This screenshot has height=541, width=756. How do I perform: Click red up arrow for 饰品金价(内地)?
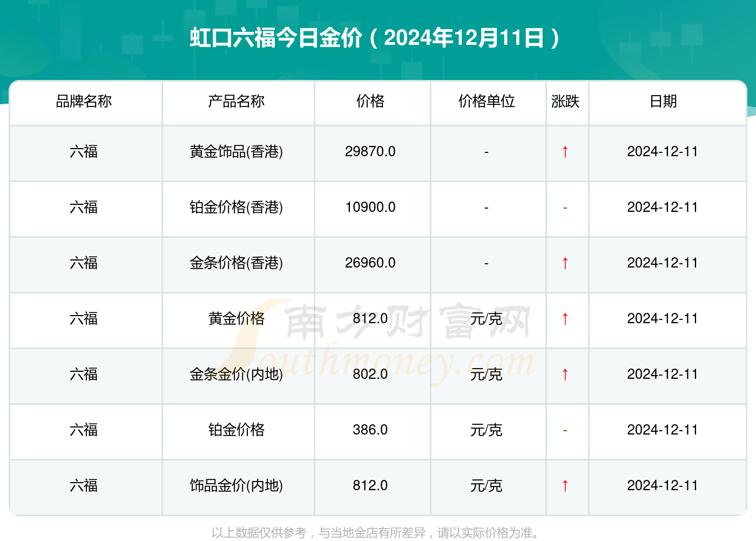click(565, 485)
